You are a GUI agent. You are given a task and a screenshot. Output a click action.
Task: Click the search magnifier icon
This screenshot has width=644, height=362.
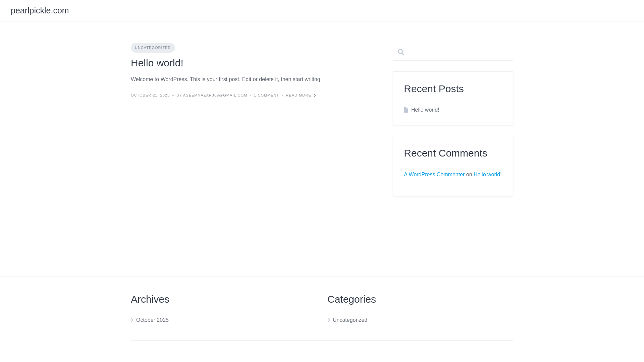[401, 52]
